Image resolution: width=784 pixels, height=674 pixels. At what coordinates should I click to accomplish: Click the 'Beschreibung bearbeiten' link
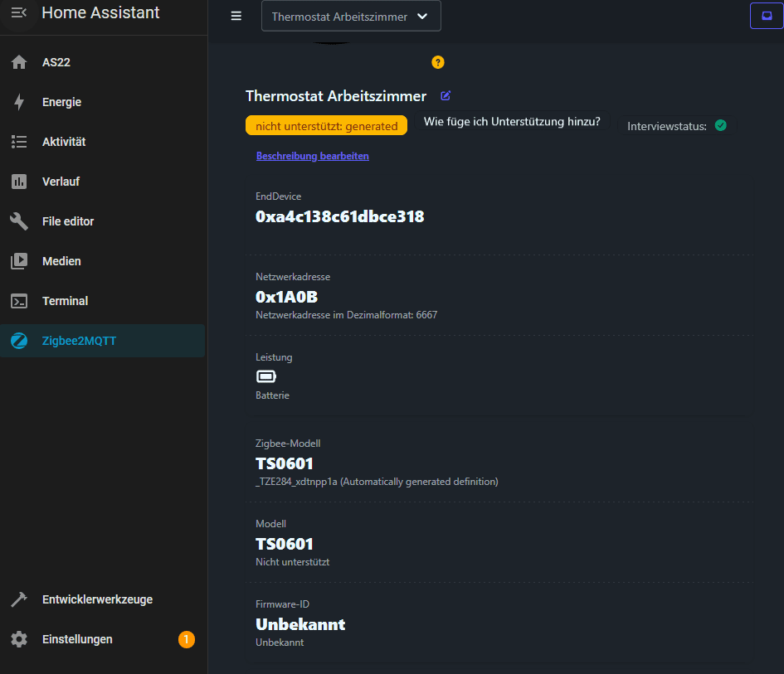pyautogui.click(x=312, y=156)
